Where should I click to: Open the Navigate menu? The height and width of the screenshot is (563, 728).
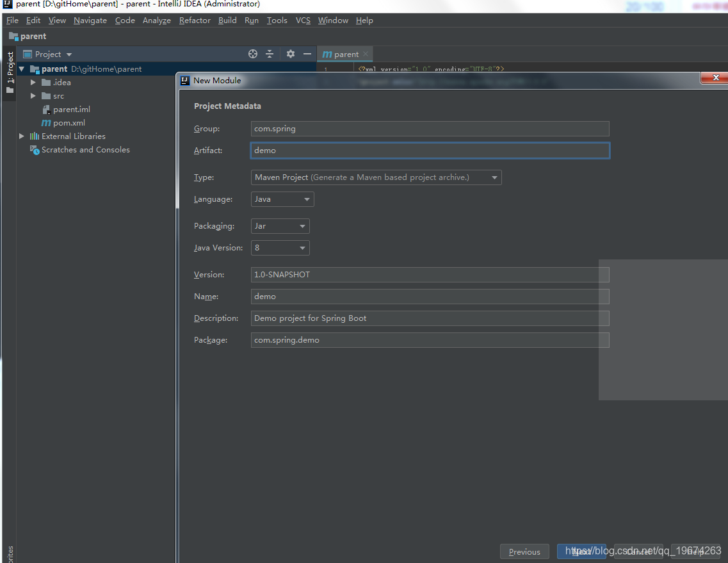pyautogui.click(x=90, y=20)
